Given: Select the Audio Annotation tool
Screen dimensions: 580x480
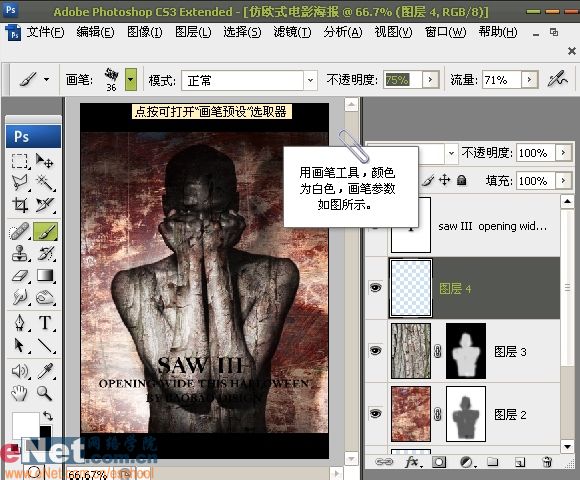Looking at the screenshot, I should tap(19, 371).
